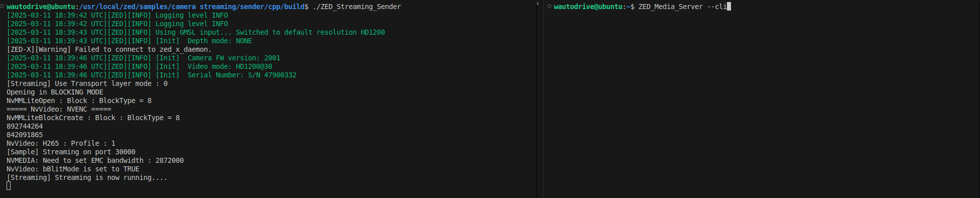Screen dimensions: 980x198
Task: Click the EMC bandwidth value 2872000
Action: (x=170, y=160)
